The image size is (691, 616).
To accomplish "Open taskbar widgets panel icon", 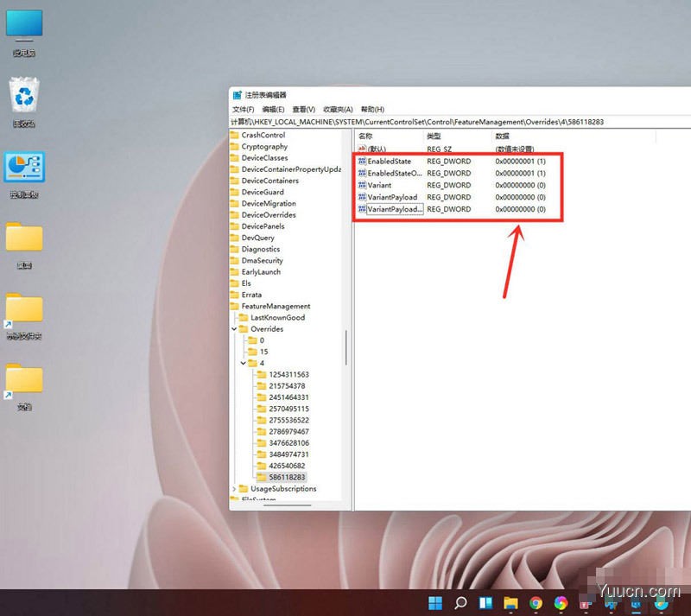I will [485, 603].
